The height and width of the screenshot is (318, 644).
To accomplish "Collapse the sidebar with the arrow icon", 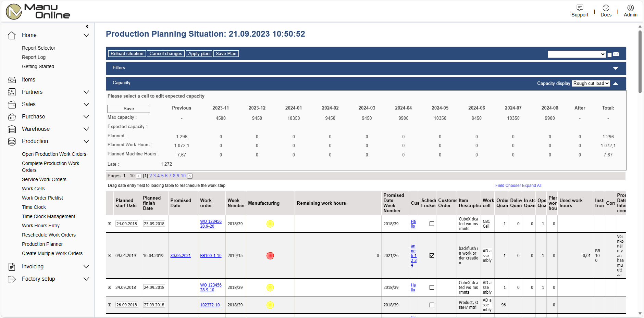I will [x=87, y=26].
